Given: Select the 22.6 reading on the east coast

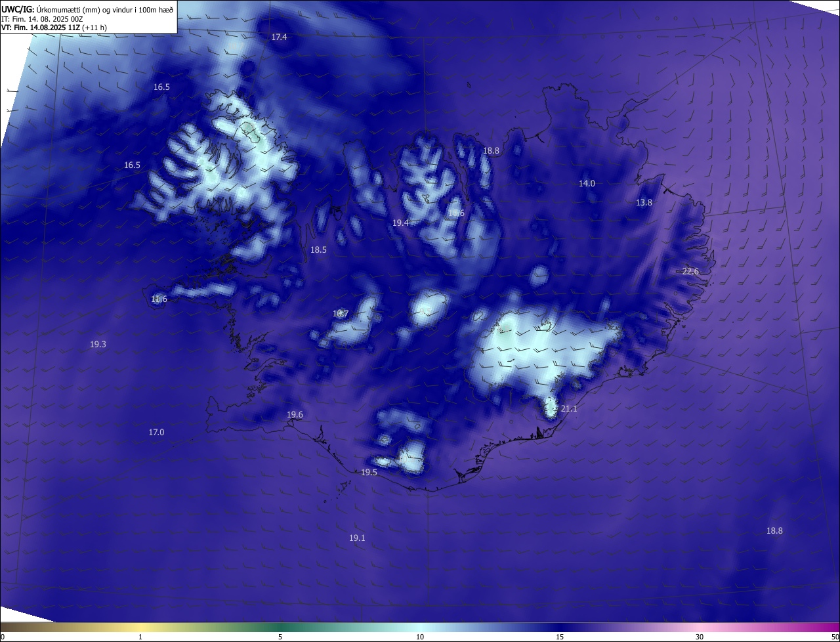Looking at the screenshot, I should point(690,272).
